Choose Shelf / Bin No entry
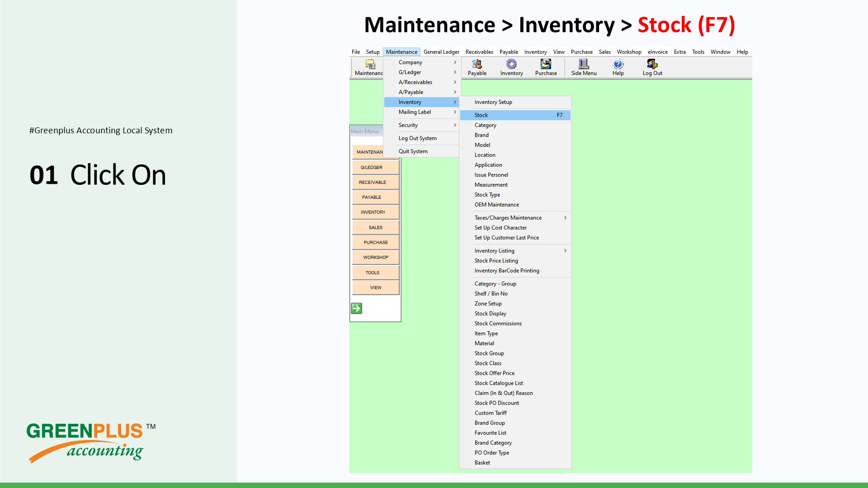 [x=515, y=294]
